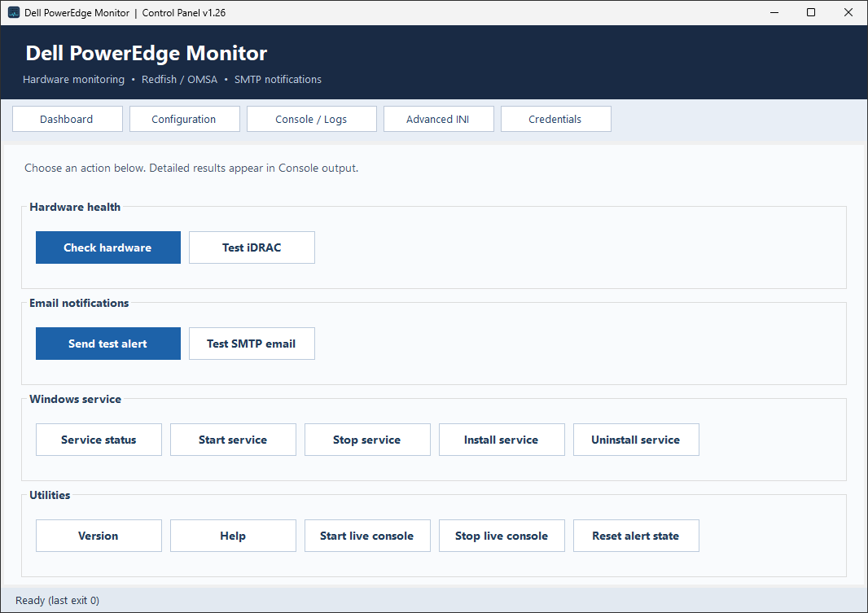Screen dimensions: 868x613
Task: Run the Check hardware action
Action: tap(108, 247)
